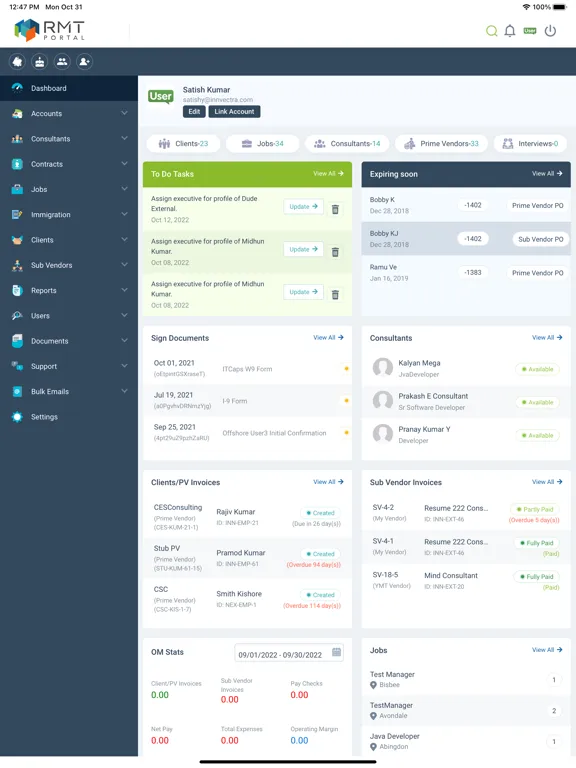The height and width of the screenshot is (768, 576).
Task: Click View All in To Do Tasks
Action: click(x=328, y=173)
